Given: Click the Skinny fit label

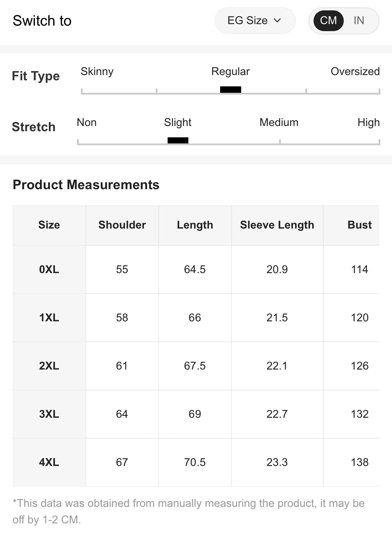Looking at the screenshot, I should [97, 71].
